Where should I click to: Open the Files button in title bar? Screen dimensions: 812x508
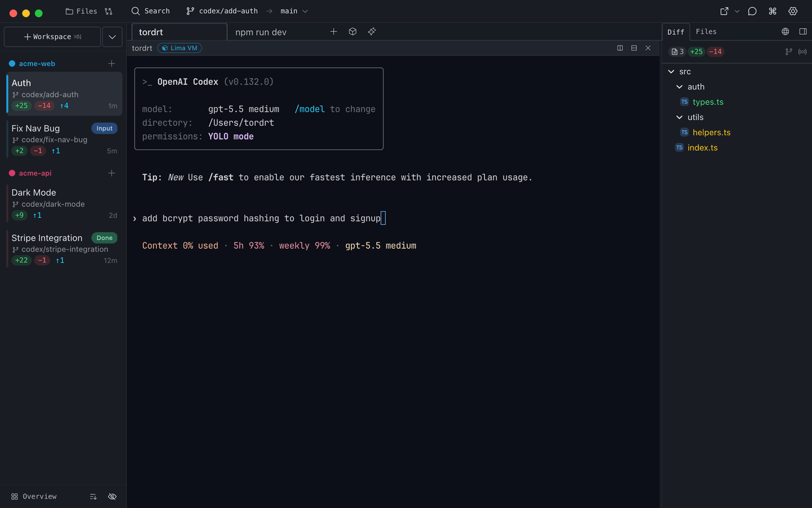[81, 11]
